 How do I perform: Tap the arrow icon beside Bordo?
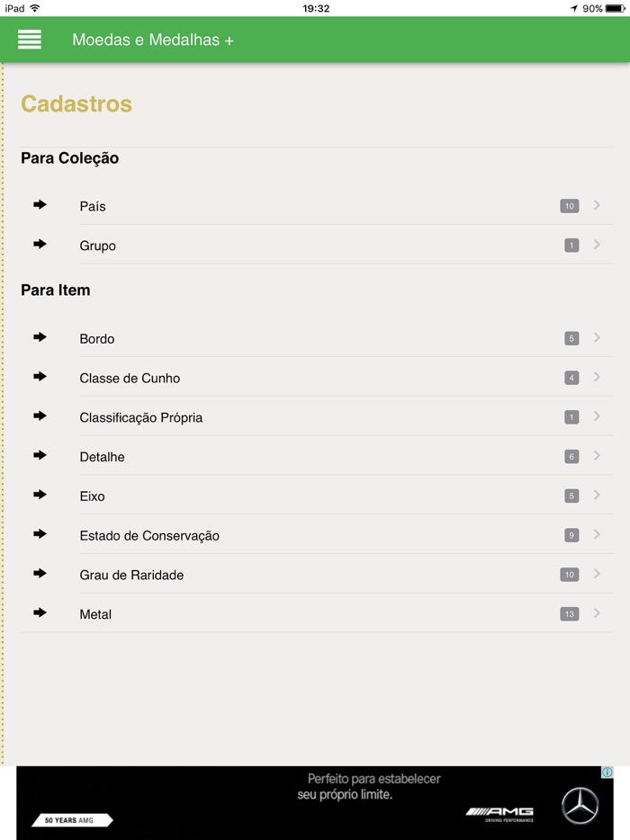tap(40, 337)
